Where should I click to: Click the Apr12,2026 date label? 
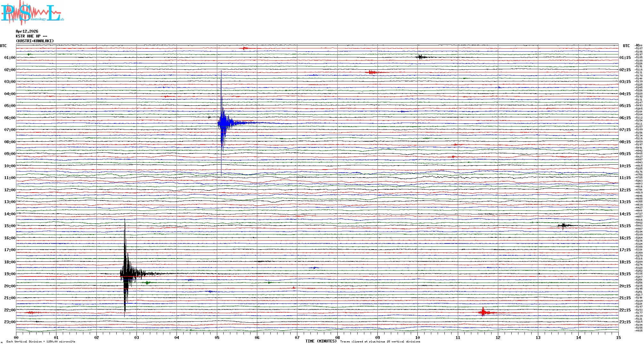click(x=27, y=31)
